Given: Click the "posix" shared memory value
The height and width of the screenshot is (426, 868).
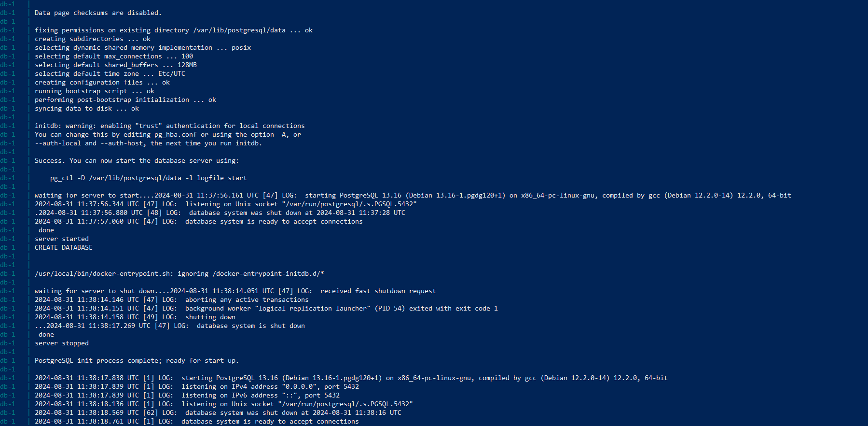Looking at the screenshot, I should click(241, 48).
